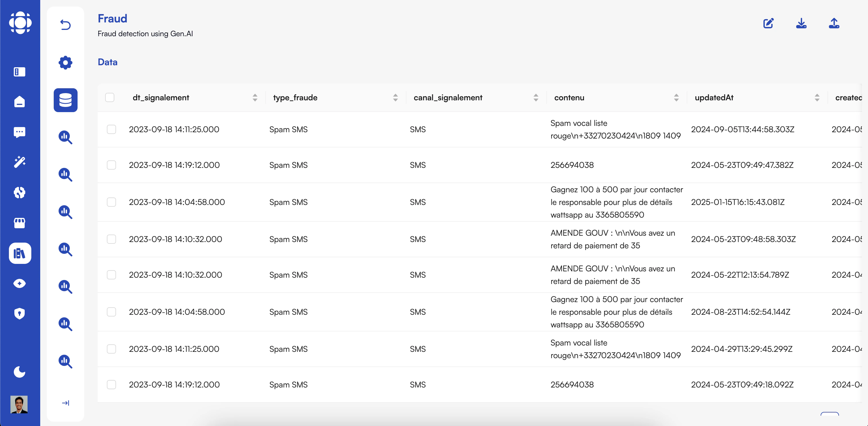Image resolution: width=868 pixels, height=426 pixels.
Task: Click the edit pencil icon
Action: [768, 23]
